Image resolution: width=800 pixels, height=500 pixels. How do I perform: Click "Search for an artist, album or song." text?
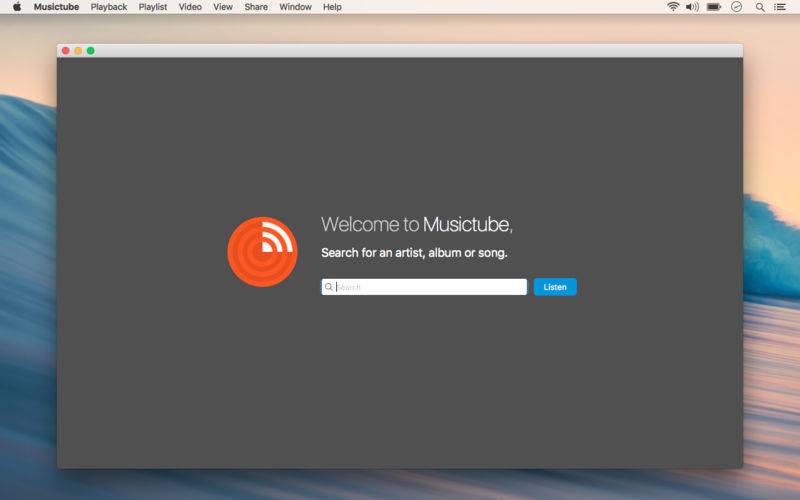pyautogui.click(x=414, y=253)
